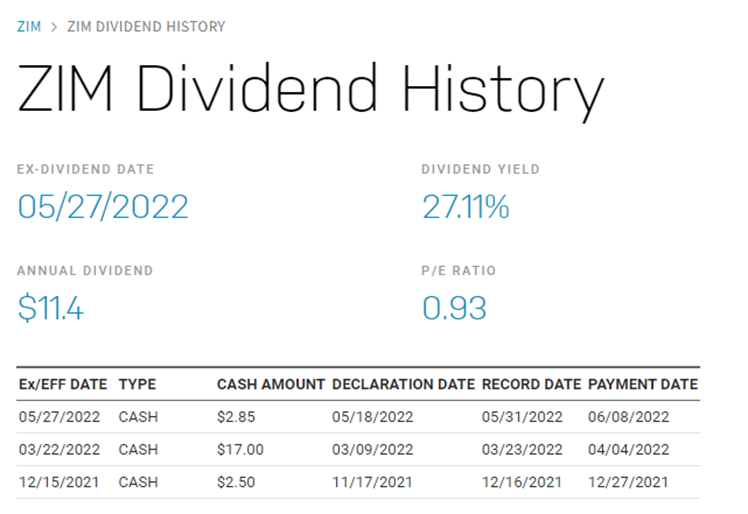Viewport: 748px width, 514px height.
Task: Click the large ex-dividend date 05/27/2022 value
Action: tap(103, 207)
